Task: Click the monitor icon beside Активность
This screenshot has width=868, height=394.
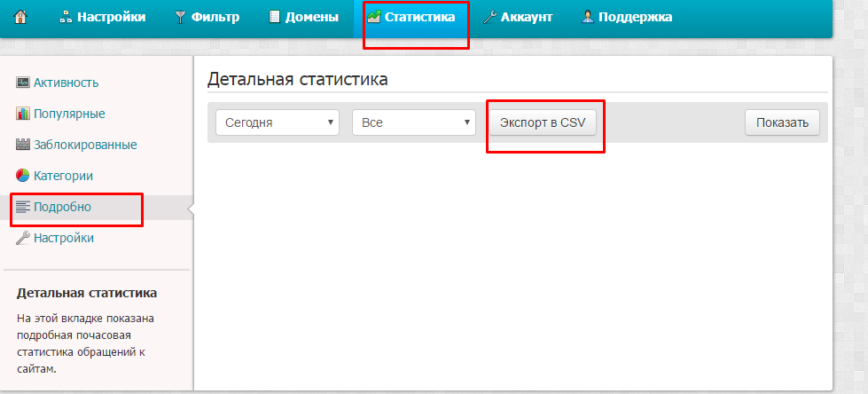Action: pyautogui.click(x=23, y=83)
